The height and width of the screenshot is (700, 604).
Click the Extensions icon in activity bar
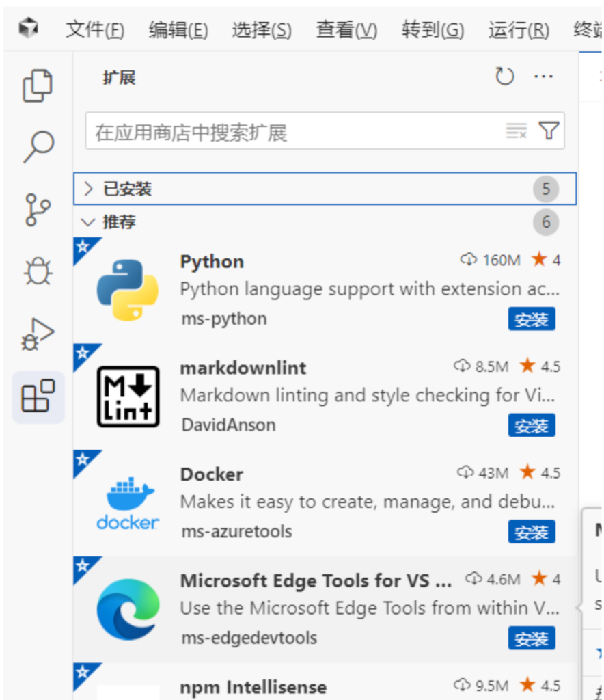(x=38, y=397)
